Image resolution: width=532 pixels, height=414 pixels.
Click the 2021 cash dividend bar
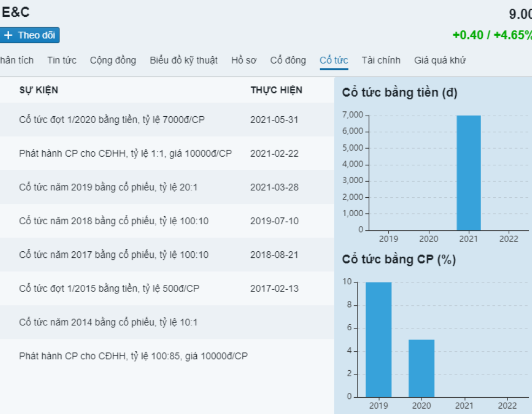(468, 173)
